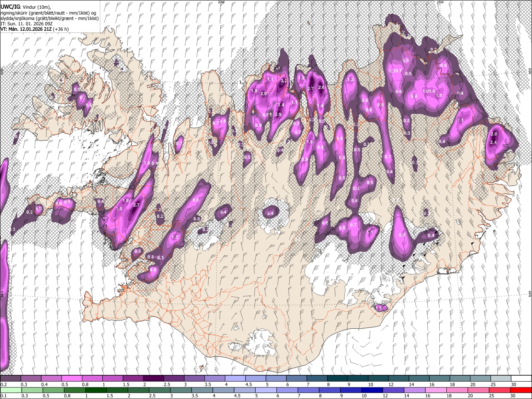The width and height of the screenshot is (532, 399).
Task: Select the darkest purple 2–2.5 snow swatch
Action: click(153, 378)
